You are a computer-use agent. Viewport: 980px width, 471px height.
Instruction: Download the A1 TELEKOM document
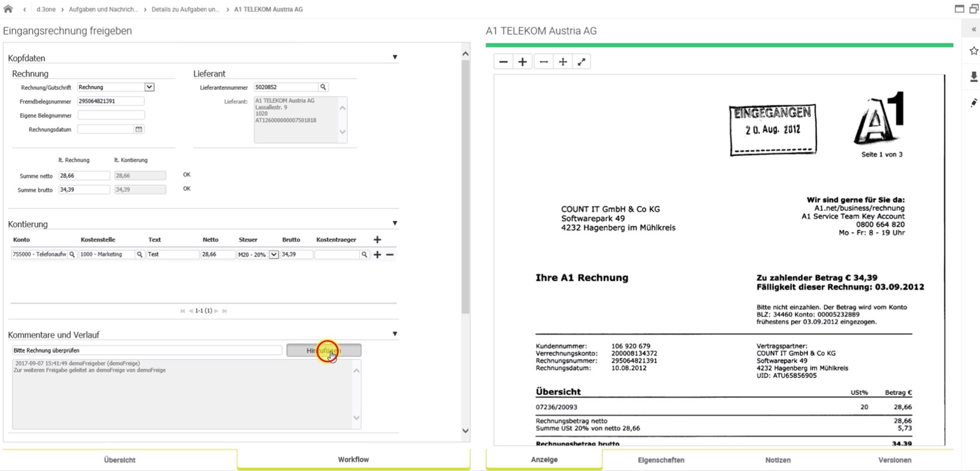point(973,77)
